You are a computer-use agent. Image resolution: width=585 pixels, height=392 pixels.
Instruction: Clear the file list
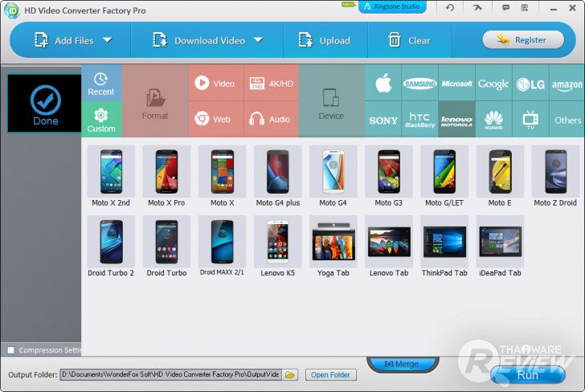(409, 40)
